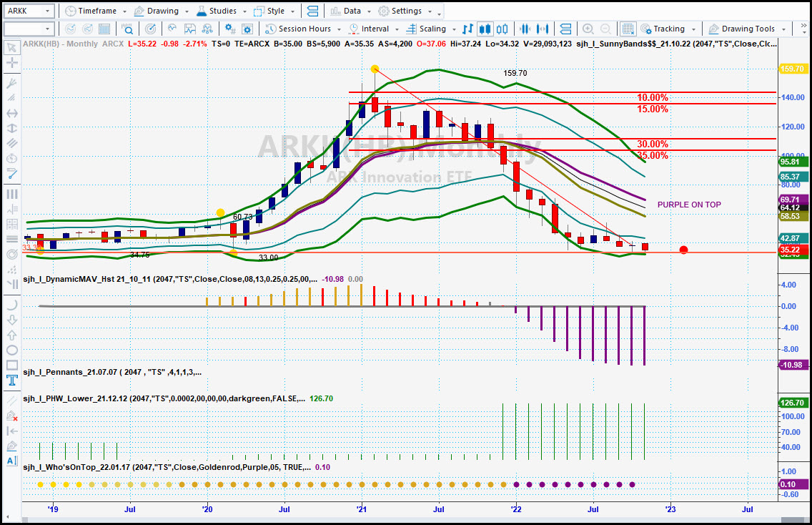Screen dimensions: 812x525
Task: Open the Settings menu
Action: (x=400, y=11)
